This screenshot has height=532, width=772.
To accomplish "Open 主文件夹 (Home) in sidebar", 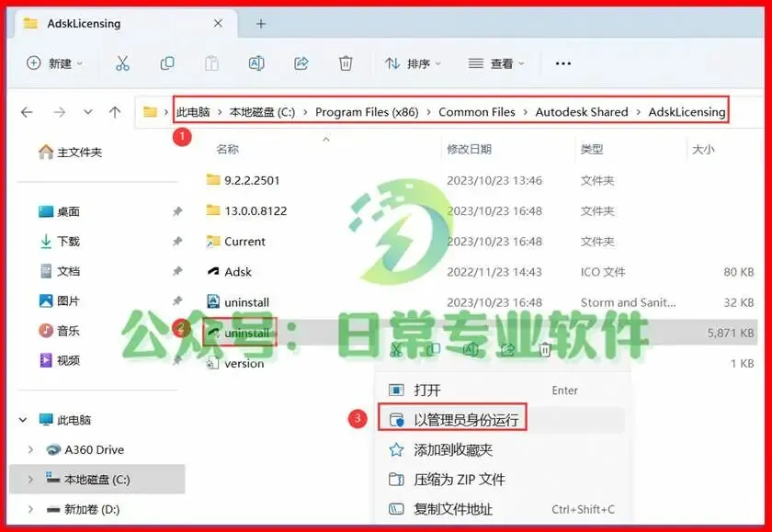I will pyautogui.click(x=71, y=153).
